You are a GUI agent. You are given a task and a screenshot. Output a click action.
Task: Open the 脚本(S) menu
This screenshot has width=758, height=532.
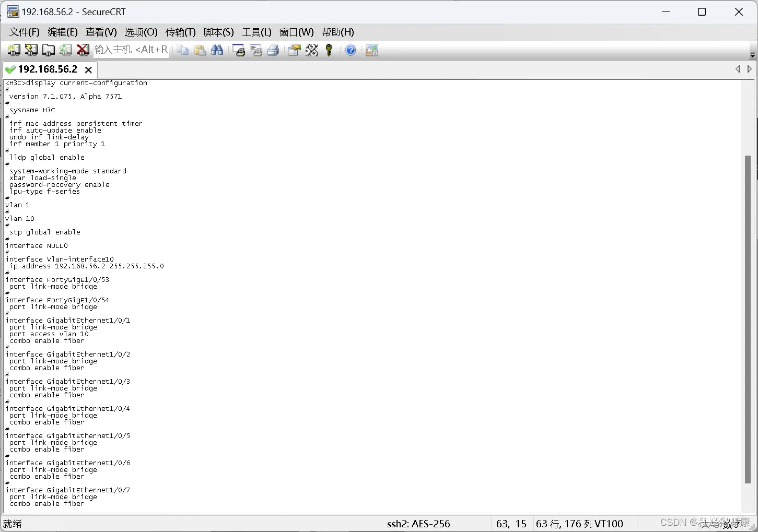218,32
